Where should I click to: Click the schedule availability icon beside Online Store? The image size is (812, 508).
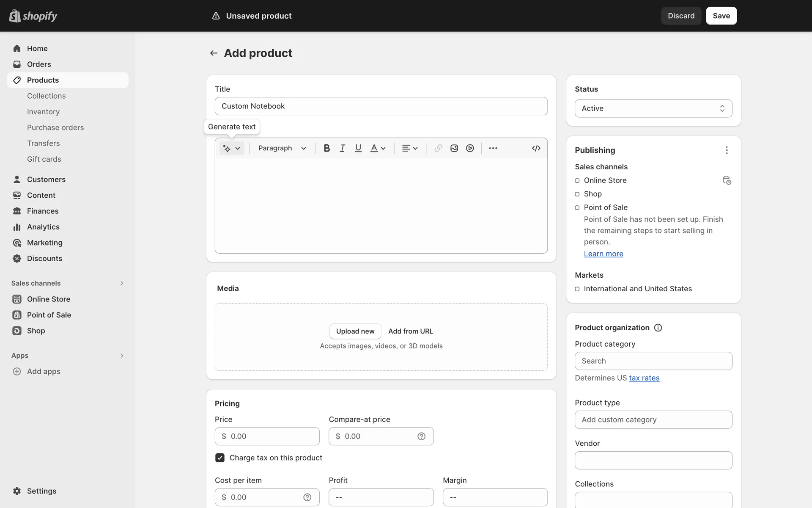coord(727,180)
